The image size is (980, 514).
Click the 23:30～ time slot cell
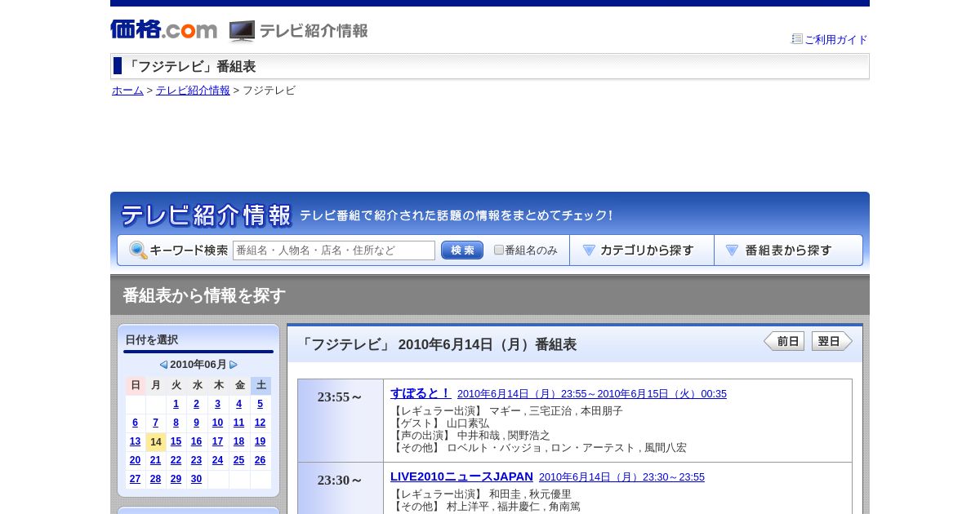pos(341,488)
